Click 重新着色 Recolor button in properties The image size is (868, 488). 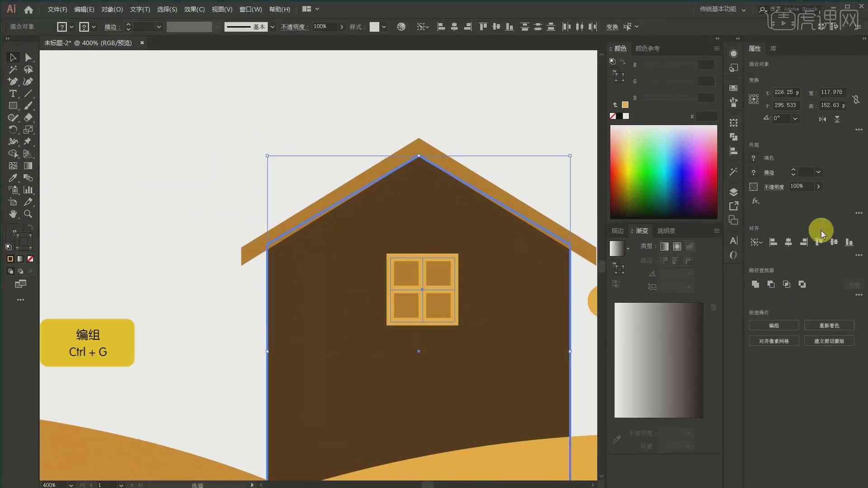point(829,325)
